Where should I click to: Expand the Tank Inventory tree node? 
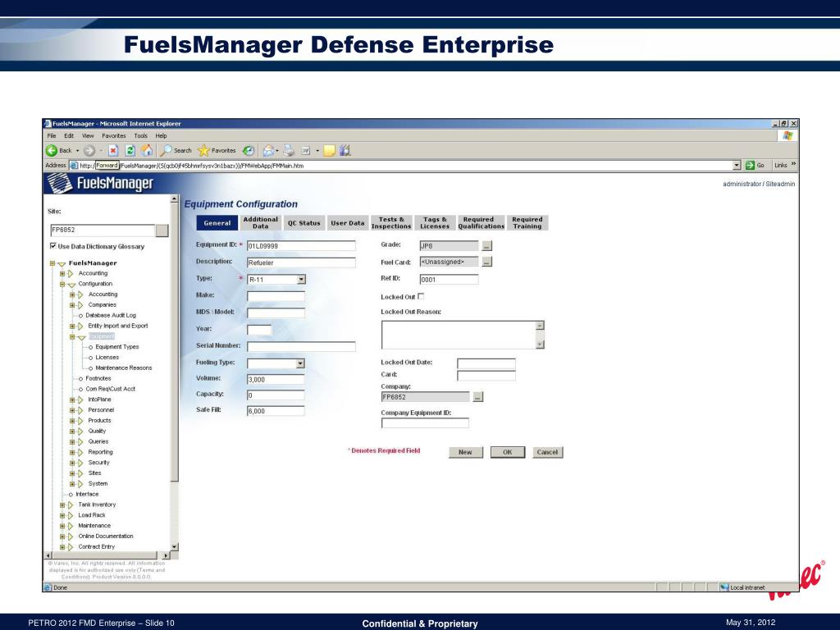coord(62,504)
